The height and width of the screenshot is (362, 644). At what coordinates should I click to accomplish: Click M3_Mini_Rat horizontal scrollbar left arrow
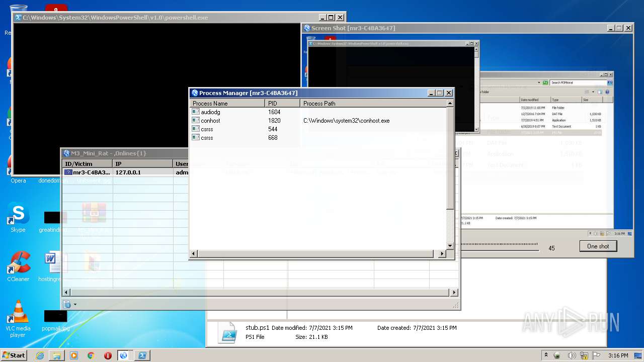coord(67,293)
